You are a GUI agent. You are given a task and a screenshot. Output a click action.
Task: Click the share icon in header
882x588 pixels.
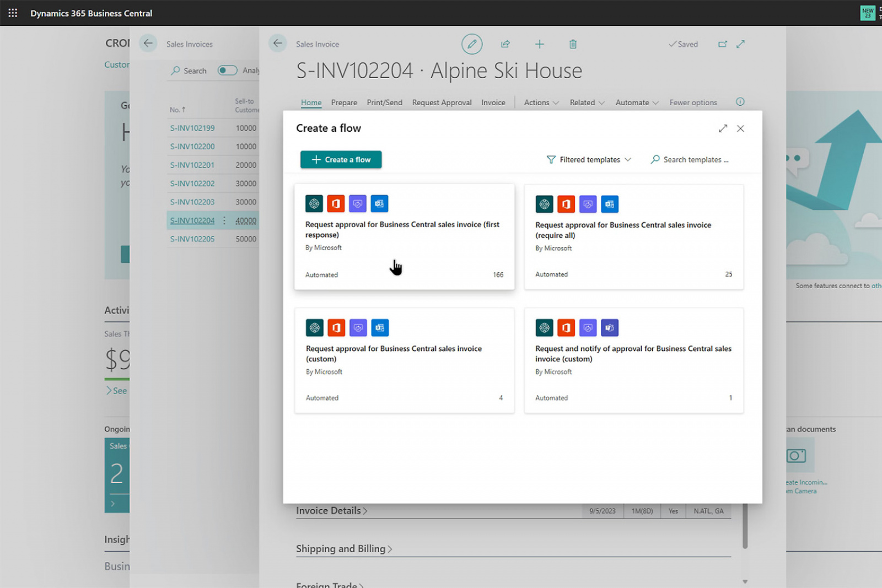point(505,44)
